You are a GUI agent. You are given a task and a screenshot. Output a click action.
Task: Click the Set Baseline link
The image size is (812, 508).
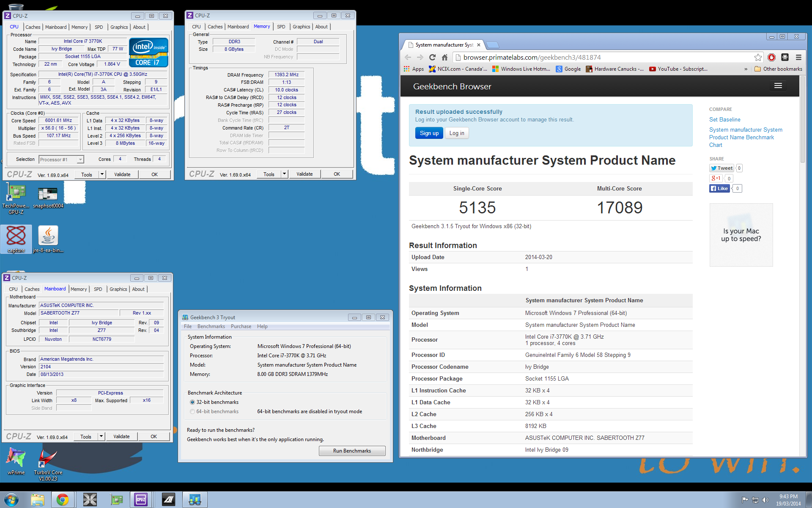pos(725,120)
